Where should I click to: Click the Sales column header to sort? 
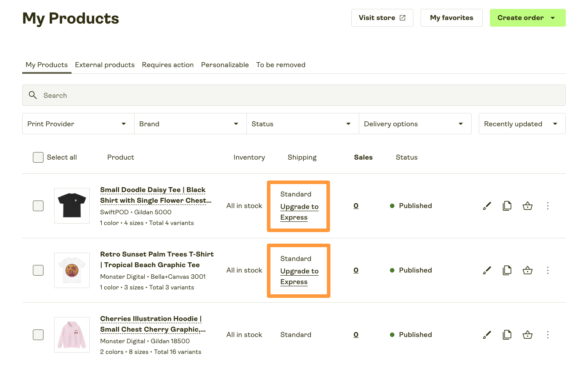[363, 157]
